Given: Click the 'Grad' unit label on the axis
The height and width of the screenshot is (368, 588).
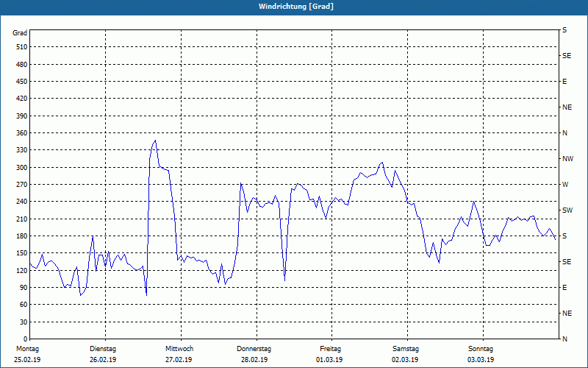Looking at the screenshot, I should tap(20, 33).
